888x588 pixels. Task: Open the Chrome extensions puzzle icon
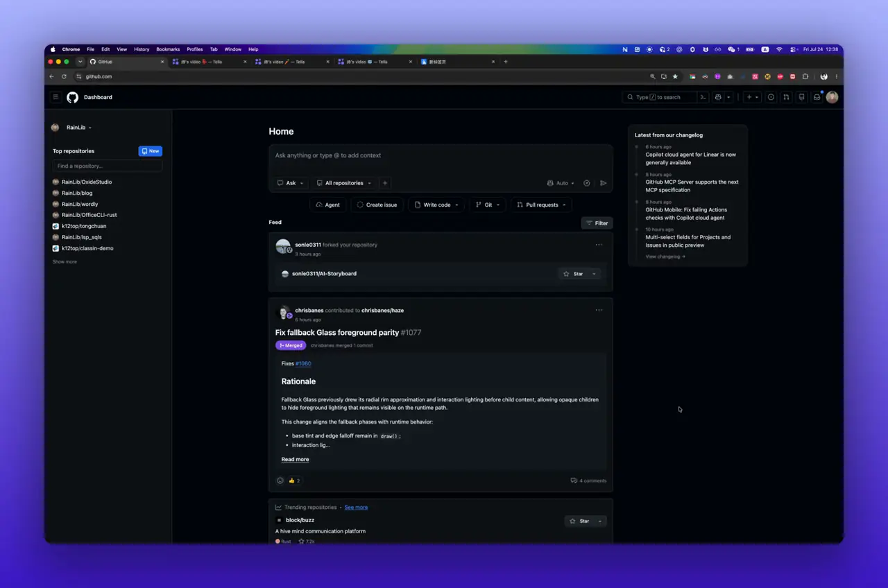coord(805,77)
